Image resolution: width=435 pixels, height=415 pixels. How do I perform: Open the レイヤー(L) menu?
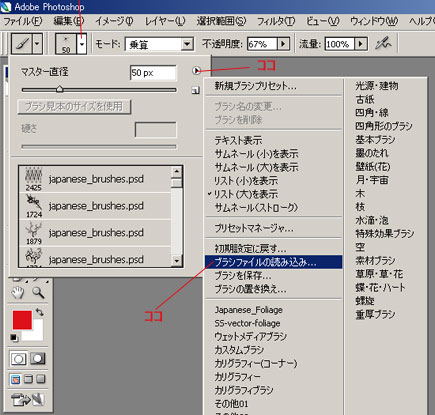click(165, 22)
